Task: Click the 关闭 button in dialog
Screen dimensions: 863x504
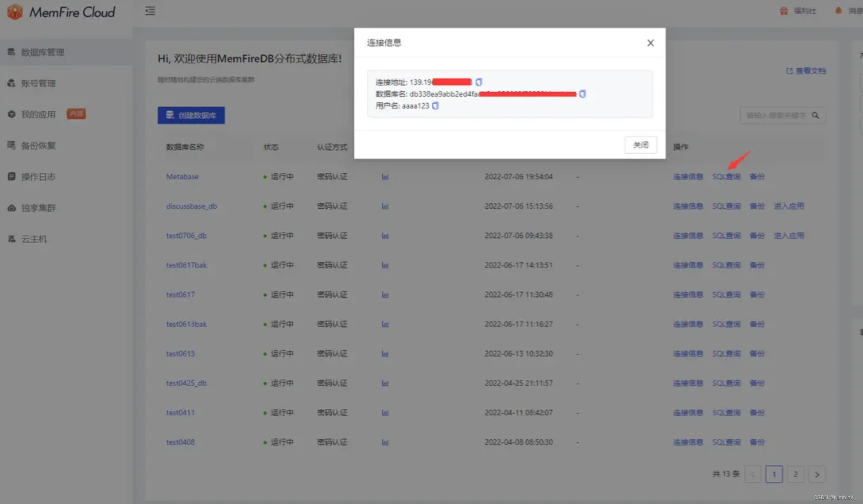Action: click(640, 145)
